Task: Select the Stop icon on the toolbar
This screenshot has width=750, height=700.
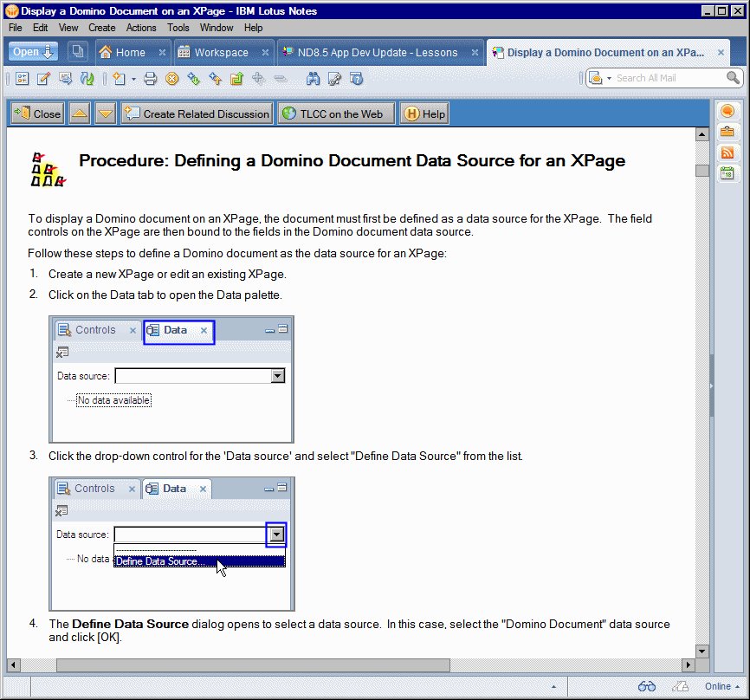Action: 171,78
